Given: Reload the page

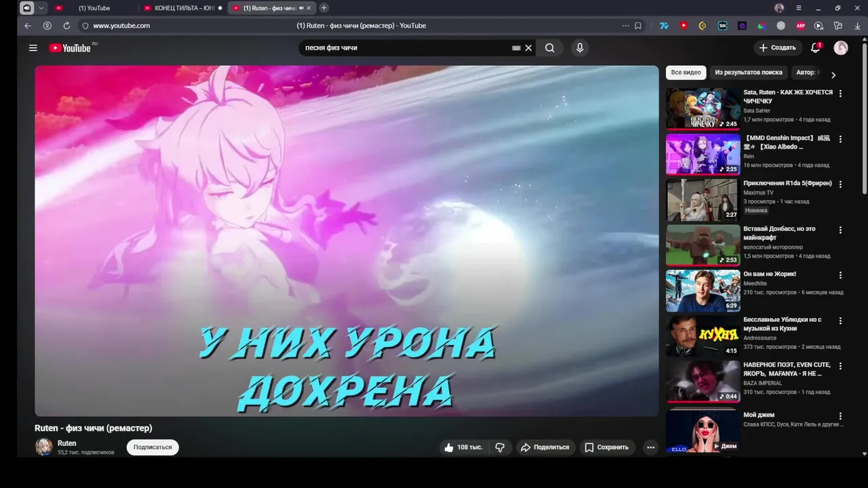Looking at the screenshot, I should coord(66,26).
